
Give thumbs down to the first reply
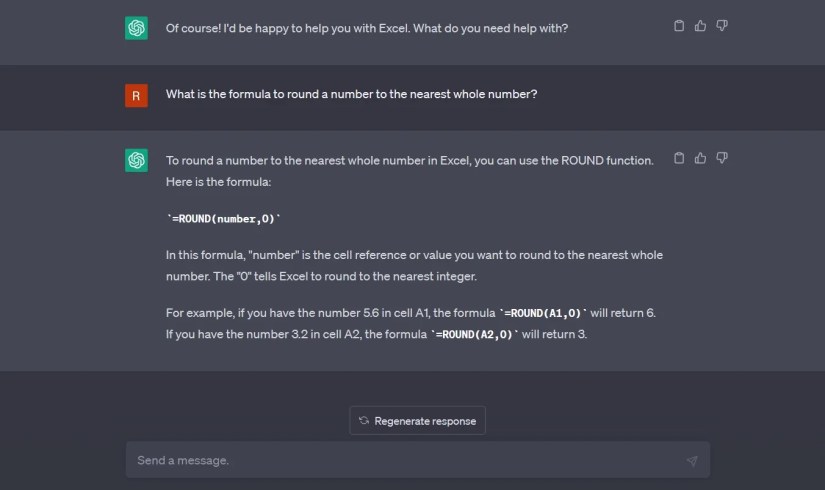[722, 26]
